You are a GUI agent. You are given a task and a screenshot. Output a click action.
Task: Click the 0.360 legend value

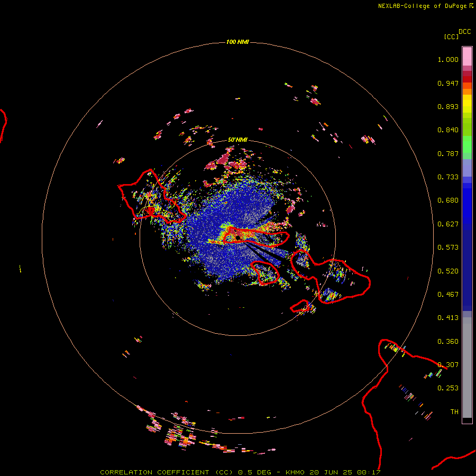[x=448, y=342]
